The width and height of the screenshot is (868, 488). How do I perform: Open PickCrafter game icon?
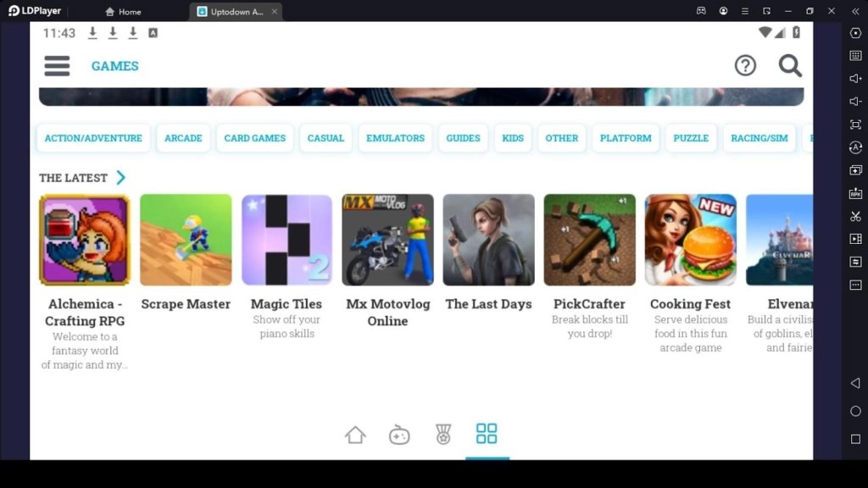(589, 240)
